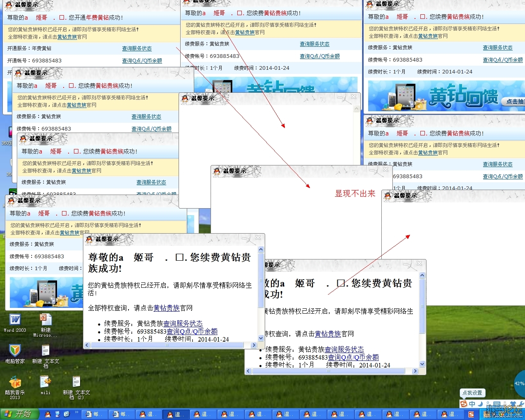Image resolution: width=525 pixels, height=420 pixels.
Task: Click horizontal scrollbar thumb in front large-text dialog
Action: [x=167, y=345]
